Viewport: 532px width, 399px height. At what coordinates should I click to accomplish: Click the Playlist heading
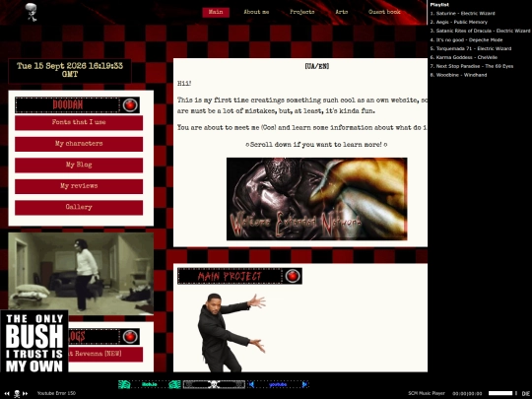[439, 5]
